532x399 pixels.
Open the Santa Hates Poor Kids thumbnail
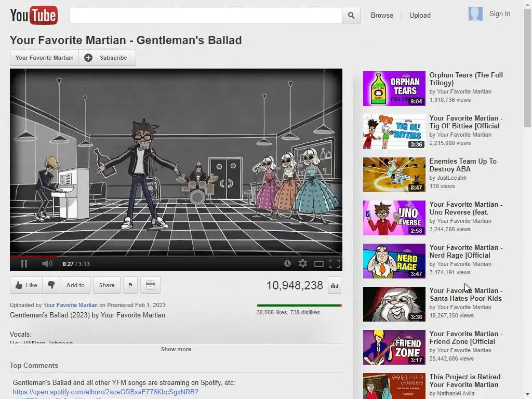point(394,304)
